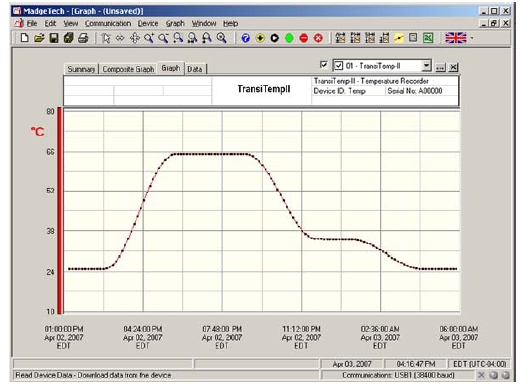Click the last magnifier zoom icon
The height and width of the screenshot is (388, 530).
click(x=221, y=38)
